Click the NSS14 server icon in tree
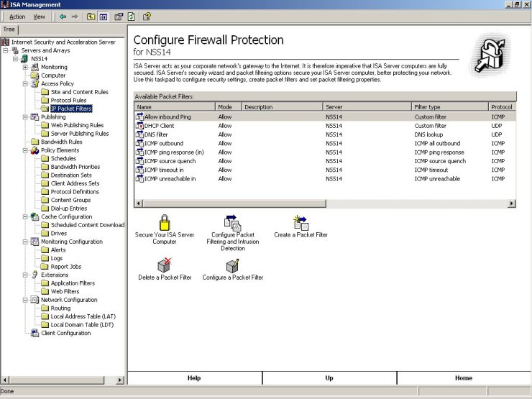The height and width of the screenshot is (399, 532). 24,59
